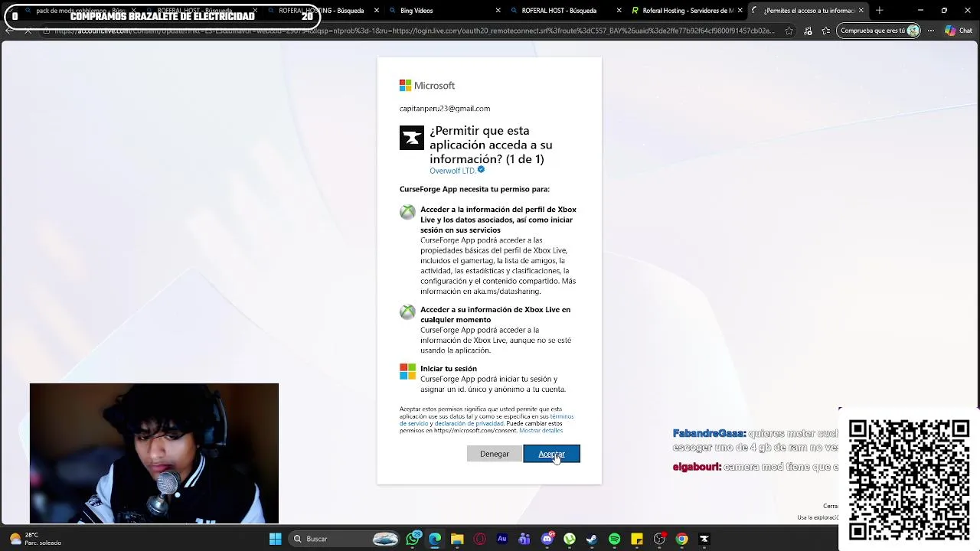Open CurseForge from the taskbar

(704, 539)
